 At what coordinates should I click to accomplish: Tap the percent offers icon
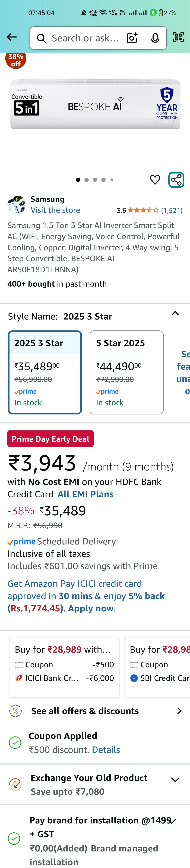pyautogui.click(x=15, y=711)
